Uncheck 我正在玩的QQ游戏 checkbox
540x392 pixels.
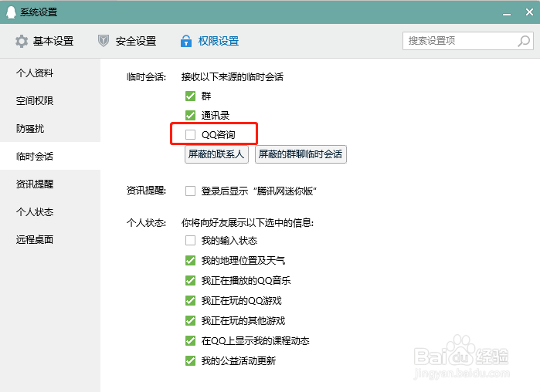click(x=191, y=300)
